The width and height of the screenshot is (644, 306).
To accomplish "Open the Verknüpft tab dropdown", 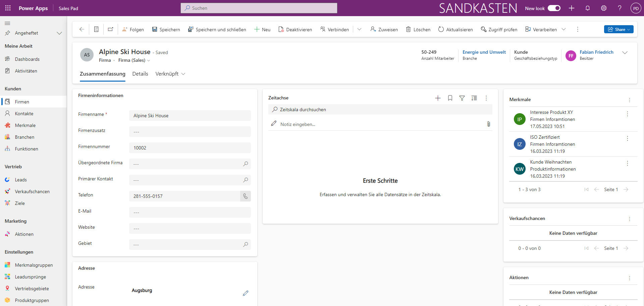I will 170,74.
